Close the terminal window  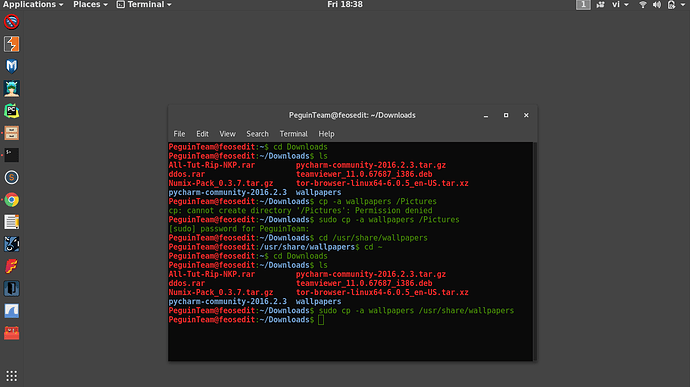[x=526, y=115]
